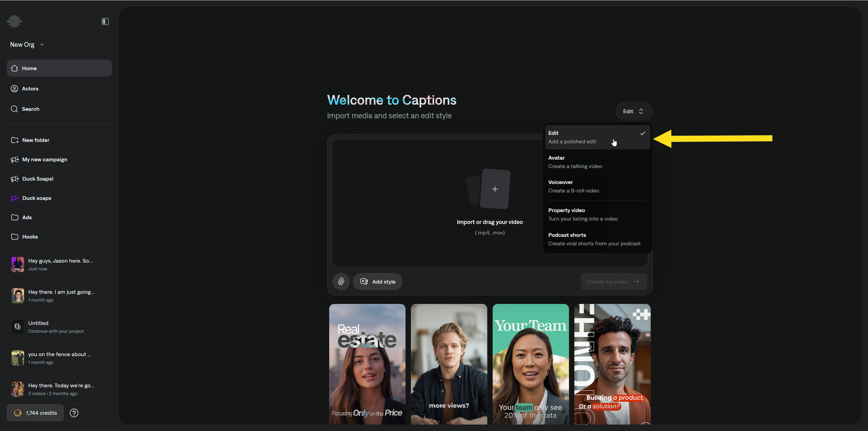The image size is (868, 431).
Task: Open project 'you on the fence about ...'
Action: (59, 358)
